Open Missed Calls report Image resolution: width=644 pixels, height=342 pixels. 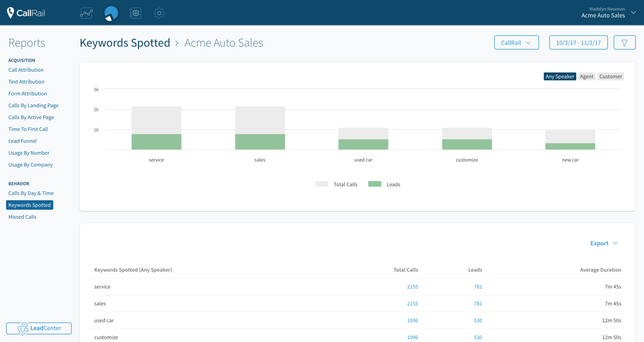[x=23, y=217]
